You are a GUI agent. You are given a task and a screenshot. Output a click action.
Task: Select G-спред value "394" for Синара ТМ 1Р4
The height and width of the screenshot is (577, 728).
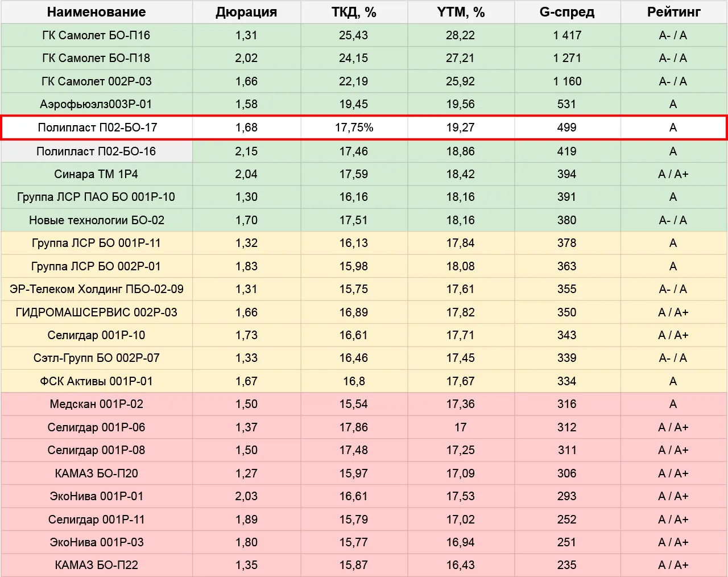[x=567, y=174]
